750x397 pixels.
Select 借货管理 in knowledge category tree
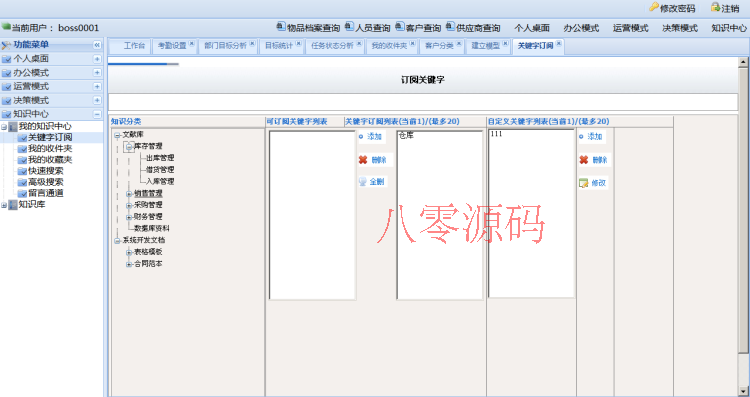coord(160,170)
